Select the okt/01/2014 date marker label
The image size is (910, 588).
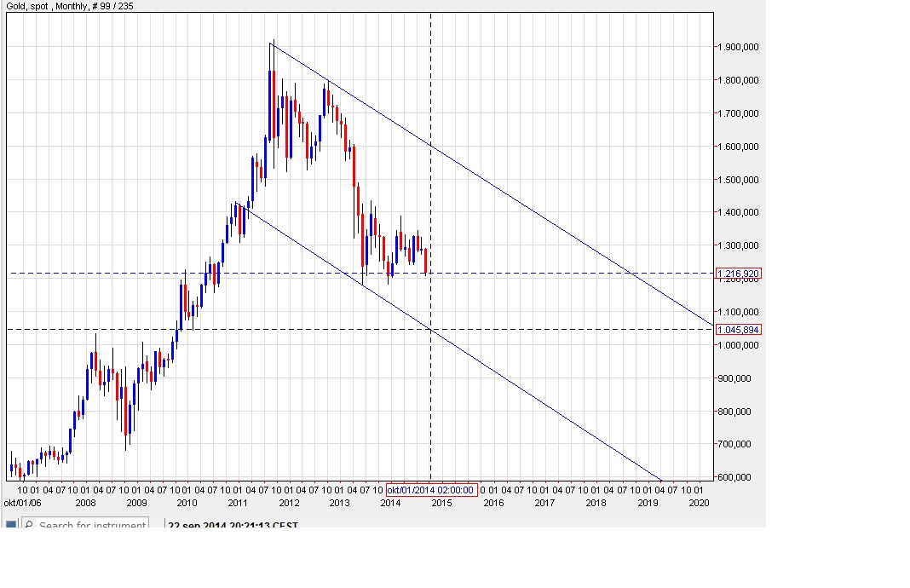[x=432, y=490]
